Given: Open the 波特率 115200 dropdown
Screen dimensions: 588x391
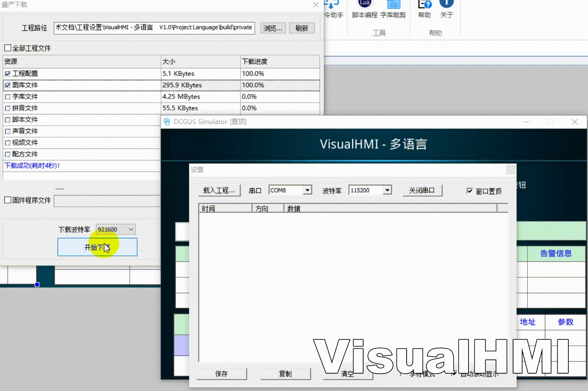Looking at the screenshot, I should pos(387,190).
